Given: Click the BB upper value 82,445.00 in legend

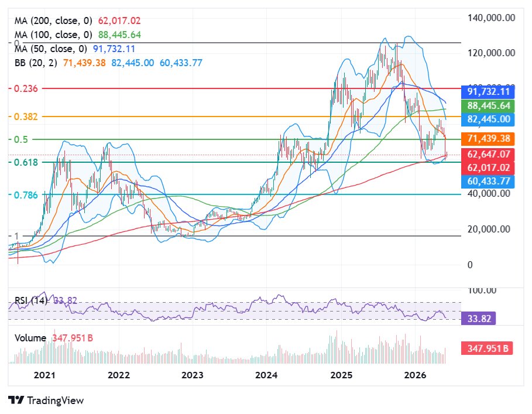Looking at the screenshot, I should [133, 63].
